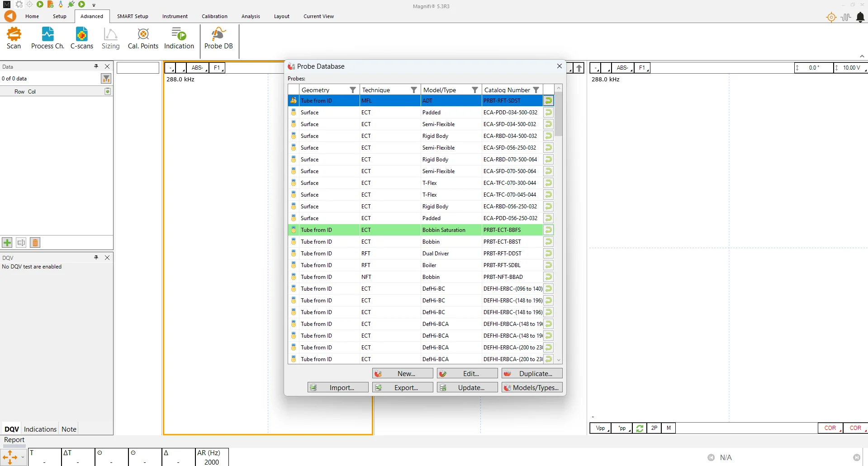Click the orange crosshair target icon at top right

[x=831, y=17]
